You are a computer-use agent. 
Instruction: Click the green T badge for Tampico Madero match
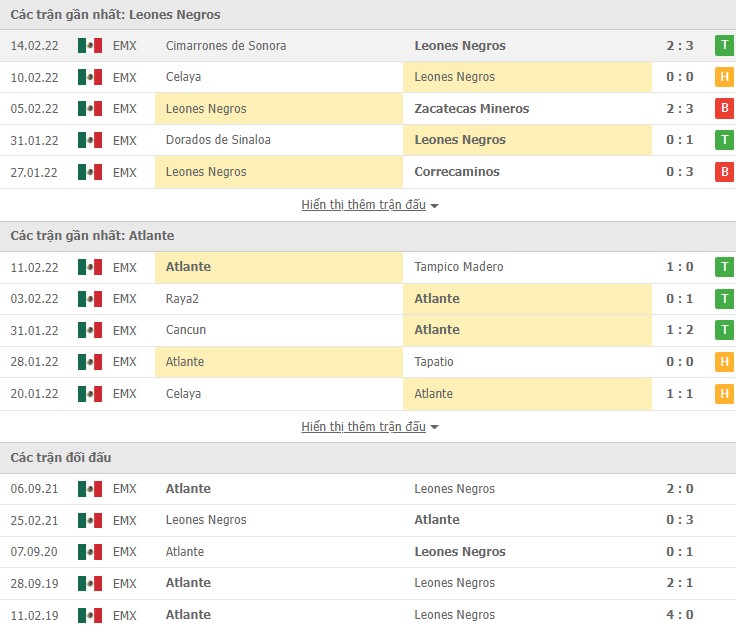724,267
